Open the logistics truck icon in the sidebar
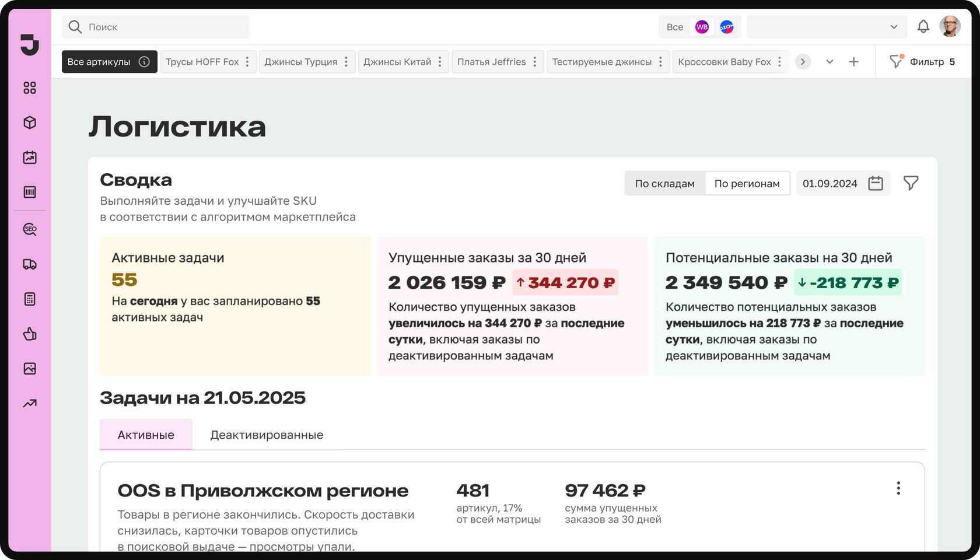Viewport: 980px width, 560px height. [x=30, y=264]
